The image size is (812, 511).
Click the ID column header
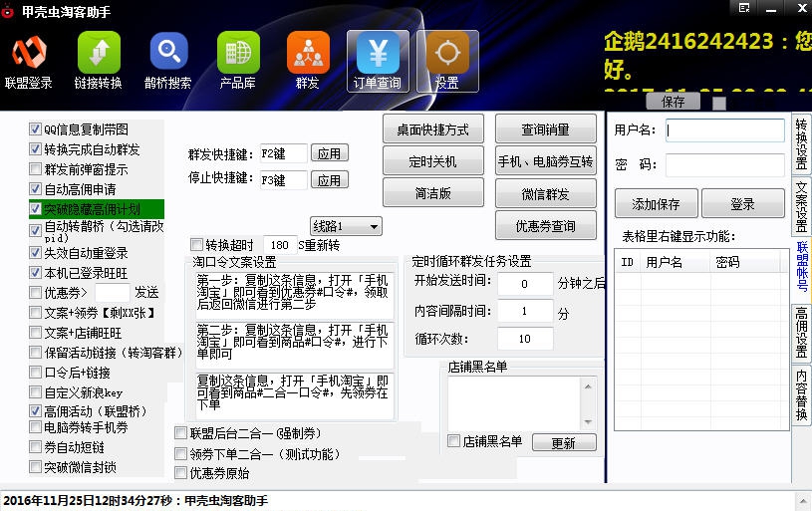627,262
